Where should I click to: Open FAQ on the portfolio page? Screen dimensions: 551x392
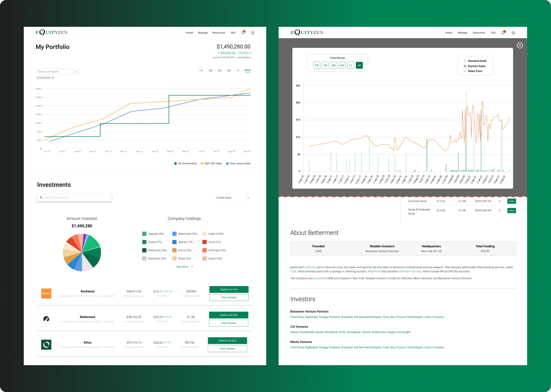[x=233, y=33]
